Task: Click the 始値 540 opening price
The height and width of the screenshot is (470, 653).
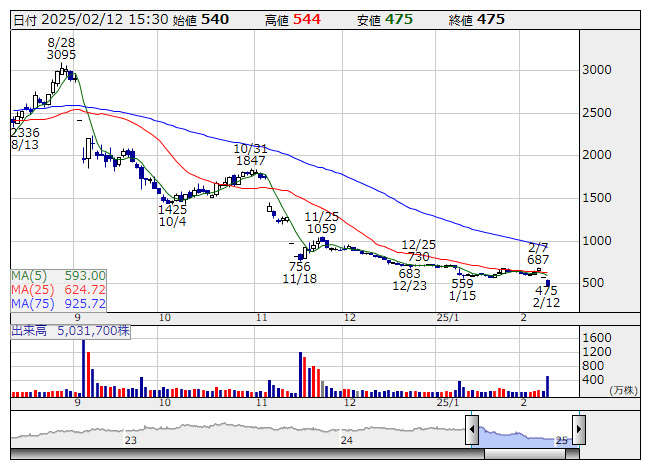Action: [201, 20]
